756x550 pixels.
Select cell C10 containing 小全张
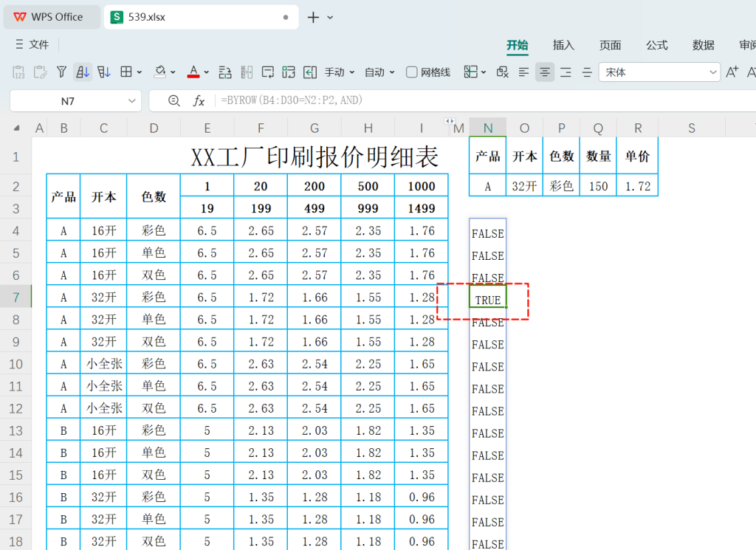tap(103, 364)
